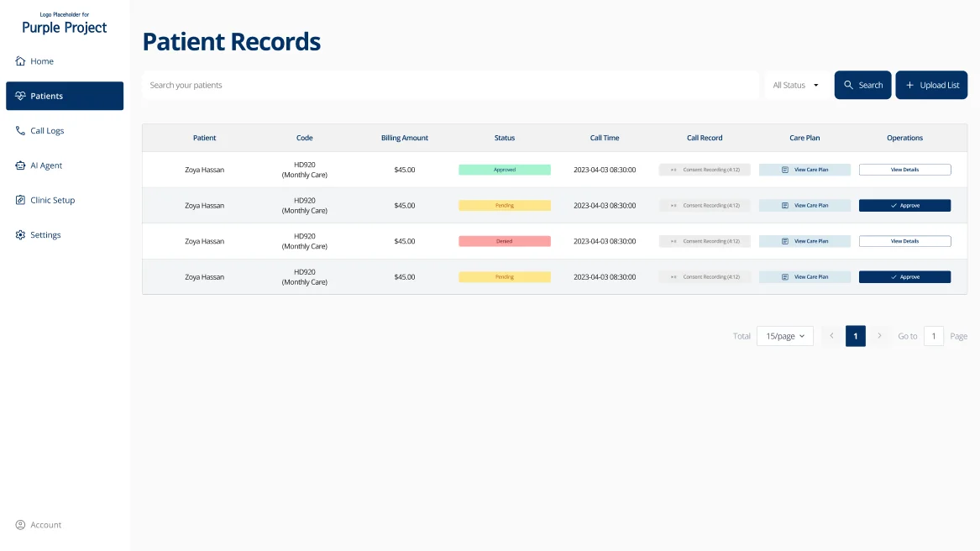This screenshot has width=980, height=551.
Task: Click the Settings gear icon
Action: [x=20, y=235]
